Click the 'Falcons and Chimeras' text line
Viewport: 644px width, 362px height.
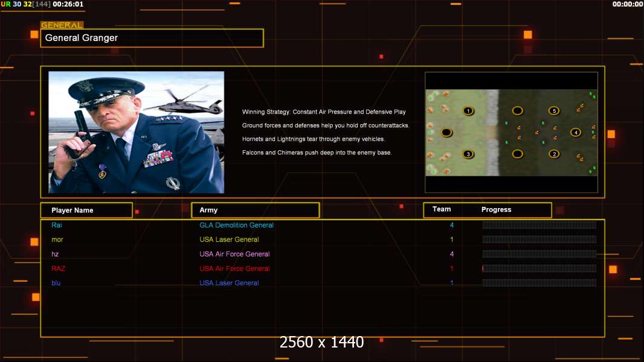click(x=317, y=153)
